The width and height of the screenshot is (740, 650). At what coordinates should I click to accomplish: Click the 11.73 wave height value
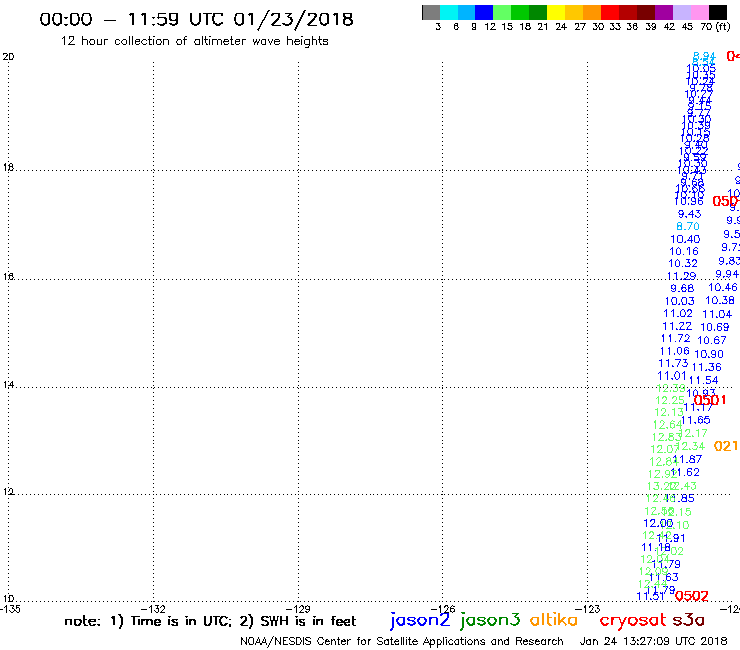(x=673, y=363)
